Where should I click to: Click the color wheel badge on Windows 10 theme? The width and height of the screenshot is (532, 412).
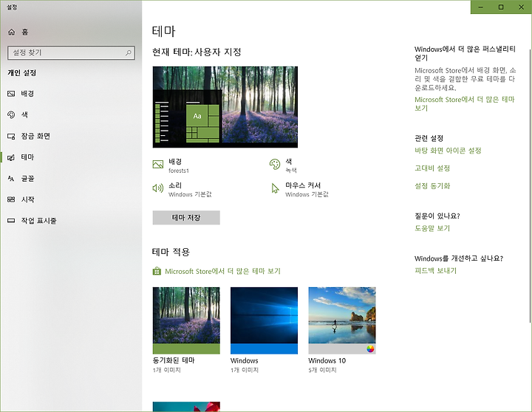(370, 349)
